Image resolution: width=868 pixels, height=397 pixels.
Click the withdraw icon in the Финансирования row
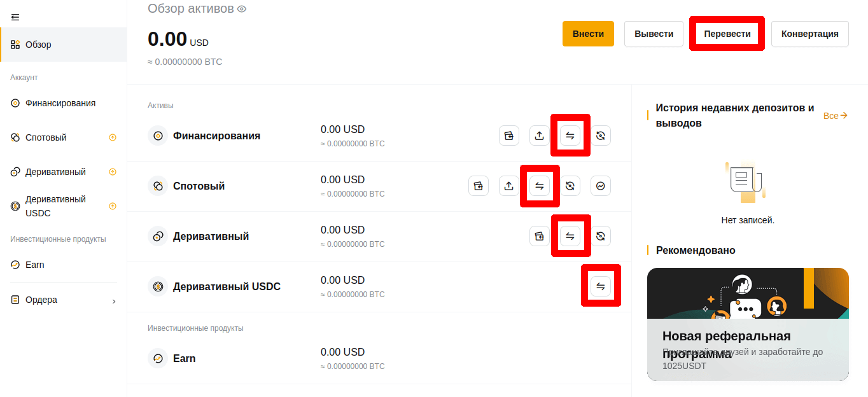point(539,136)
